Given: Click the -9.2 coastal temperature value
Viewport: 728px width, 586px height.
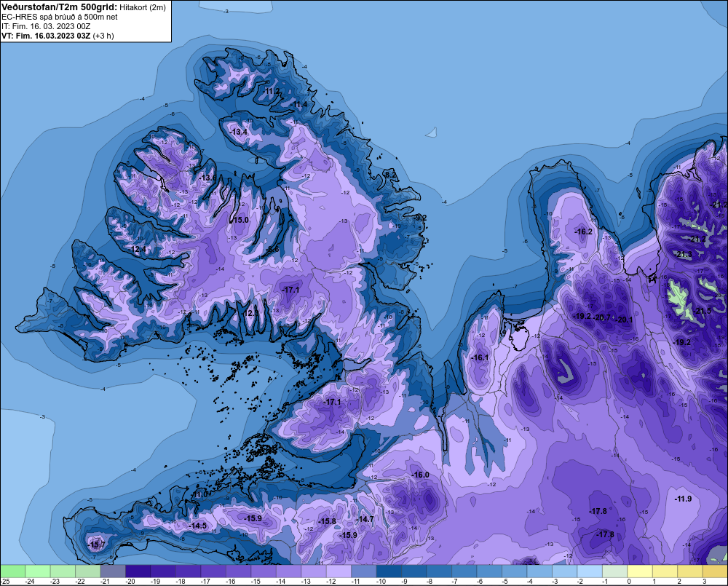Looking at the screenshot, I should 420,218.
